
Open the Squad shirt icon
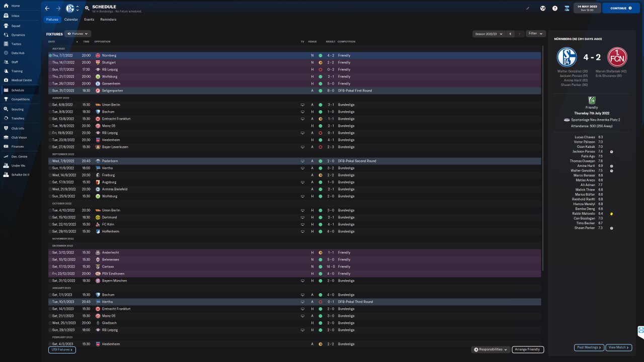point(6,26)
